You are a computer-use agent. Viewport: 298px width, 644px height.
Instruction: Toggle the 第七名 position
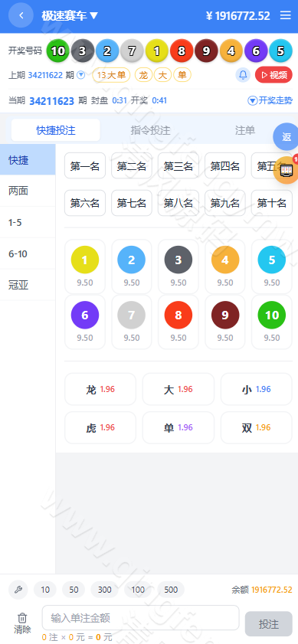pos(132,203)
